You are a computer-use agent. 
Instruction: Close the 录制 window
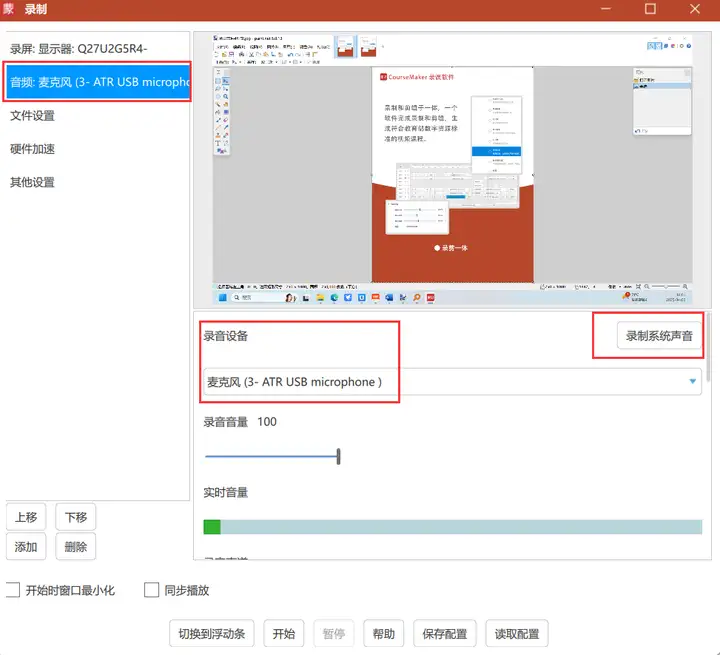pyautogui.click(x=695, y=9)
